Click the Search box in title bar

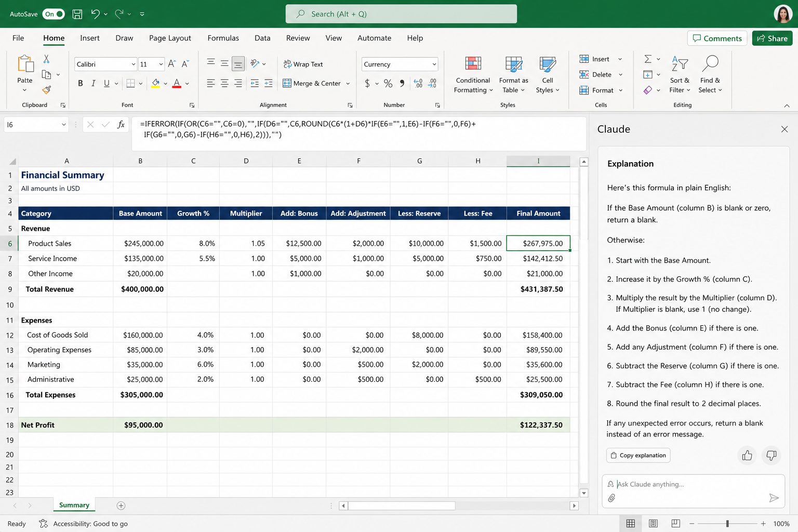[401, 14]
